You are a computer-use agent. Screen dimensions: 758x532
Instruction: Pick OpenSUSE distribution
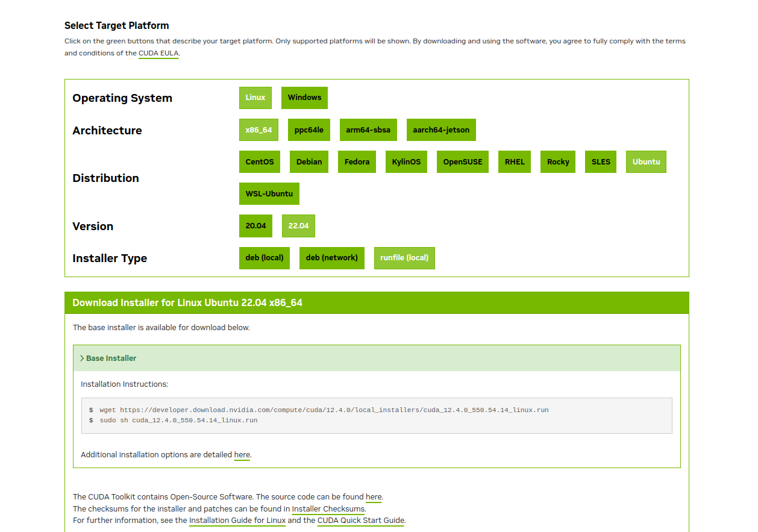click(x=463, y=162)
